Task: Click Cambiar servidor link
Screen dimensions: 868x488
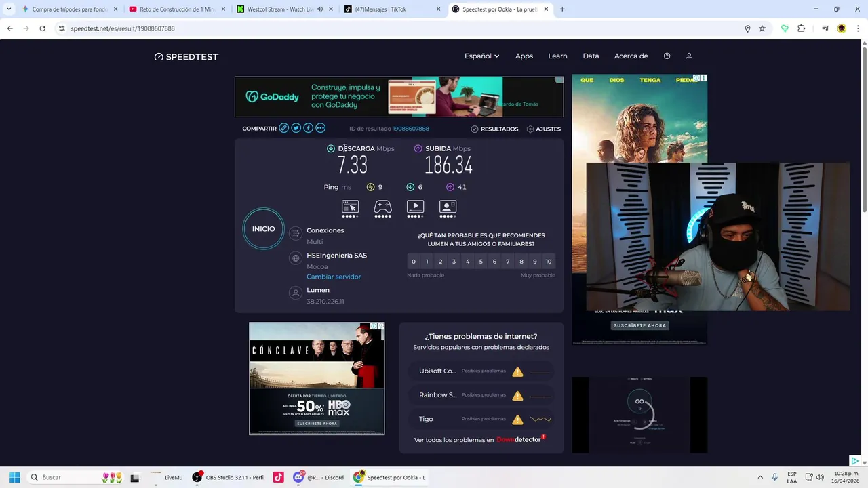Action: [x=334, y=277]
